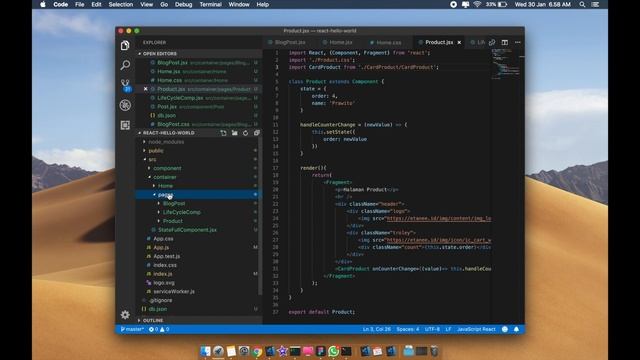Open StateFullComponent.jsx in file tree
This screenshot has height=360, width=640.
coord(187,230)
